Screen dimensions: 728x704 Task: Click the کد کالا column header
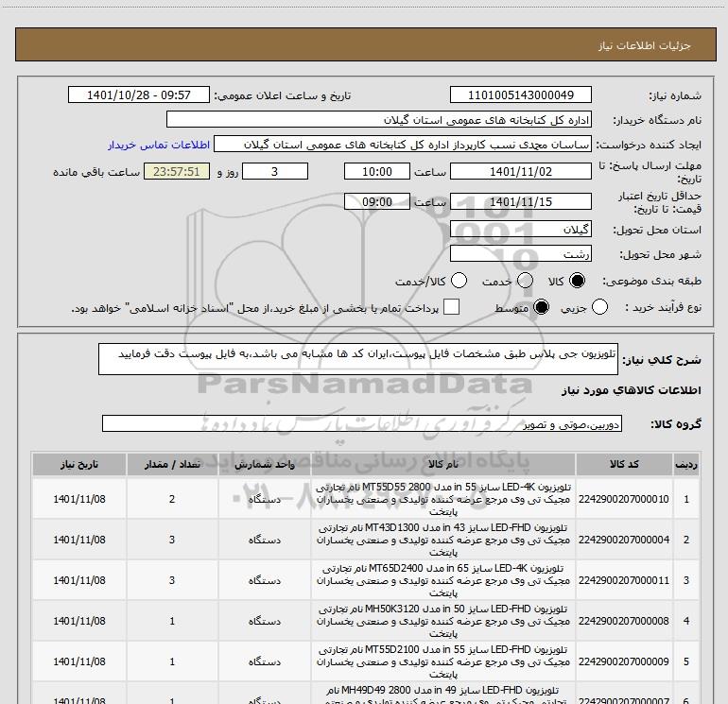click(x=624, y=464)
